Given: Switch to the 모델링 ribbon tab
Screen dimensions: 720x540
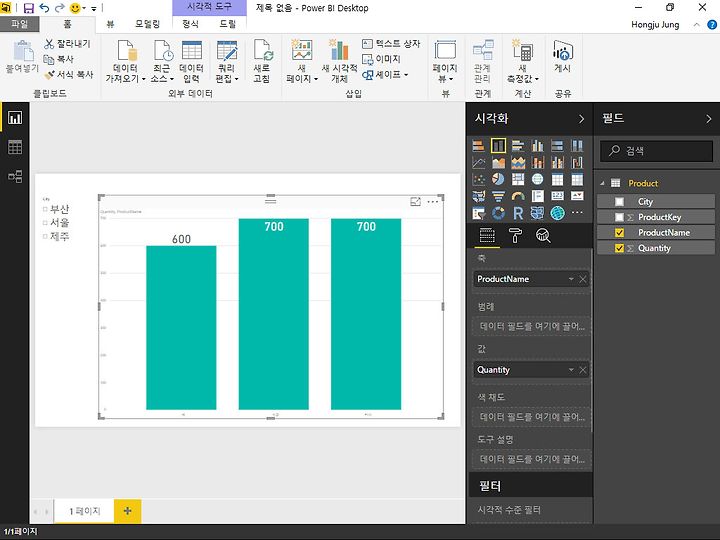Looking at the screenshot, I should [x=147, y=24].
